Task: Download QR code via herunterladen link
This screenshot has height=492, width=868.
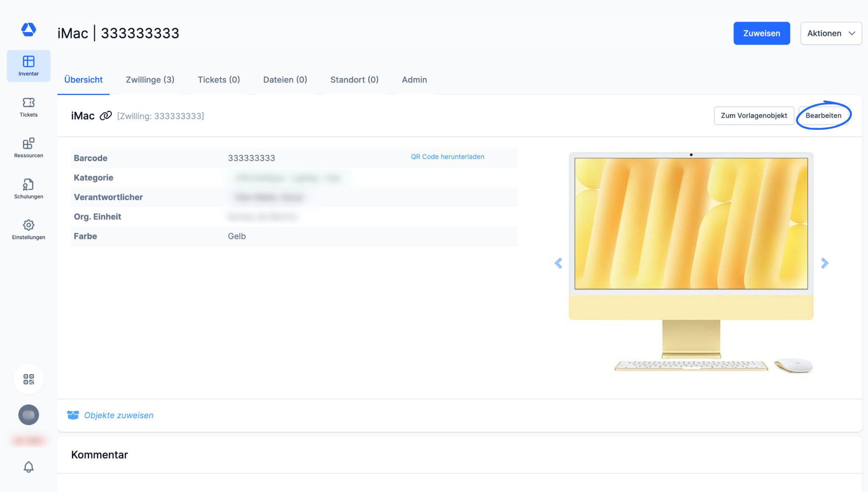Action: point(447,157)
